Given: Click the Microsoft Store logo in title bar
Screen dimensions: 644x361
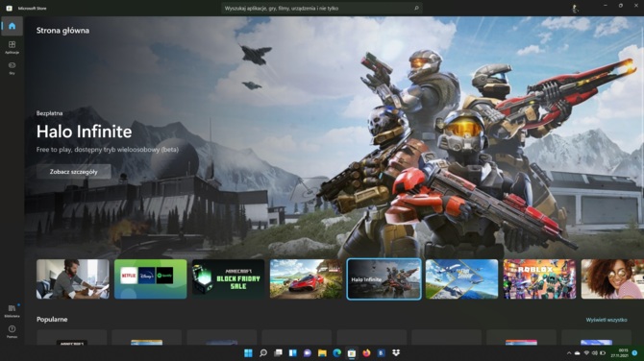Looking at the screenshot, I should 9,9.
